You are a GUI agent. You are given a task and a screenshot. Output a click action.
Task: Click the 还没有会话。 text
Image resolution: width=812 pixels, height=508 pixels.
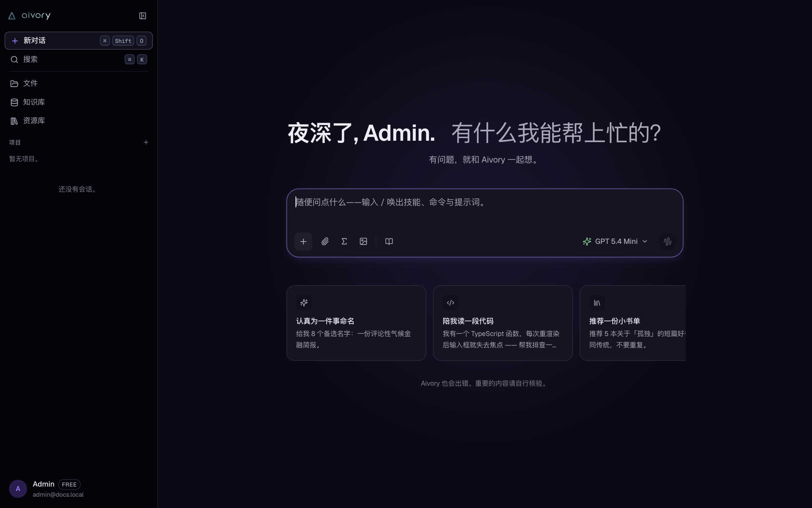(79, 189)
